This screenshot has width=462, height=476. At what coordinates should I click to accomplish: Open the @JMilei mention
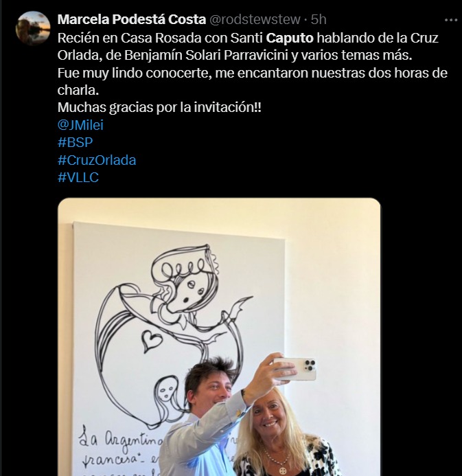tap(80, 125)
